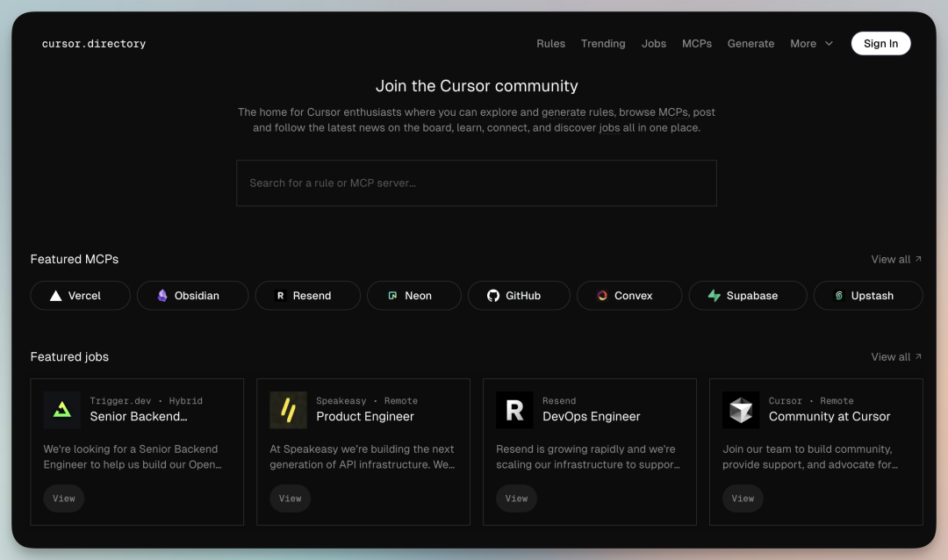
Task: Click the Vercel triangle logo icon
Action: pos(55,296)
